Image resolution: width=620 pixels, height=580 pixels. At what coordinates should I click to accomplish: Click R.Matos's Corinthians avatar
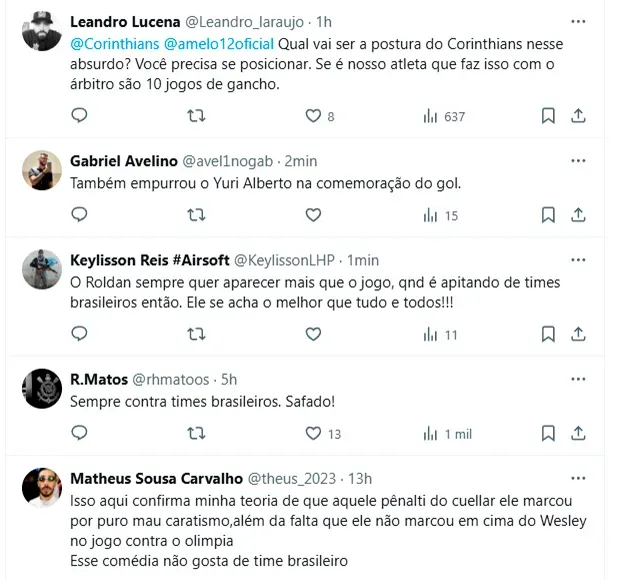42,390
